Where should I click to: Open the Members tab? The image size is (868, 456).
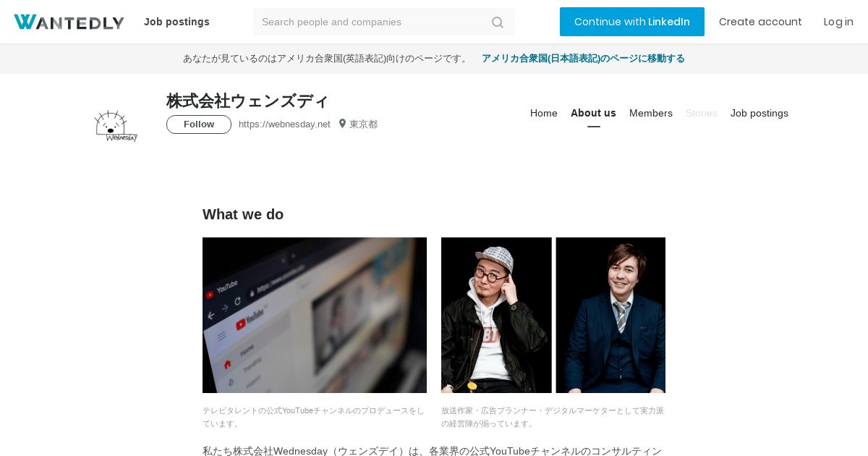tap(651, 113)
